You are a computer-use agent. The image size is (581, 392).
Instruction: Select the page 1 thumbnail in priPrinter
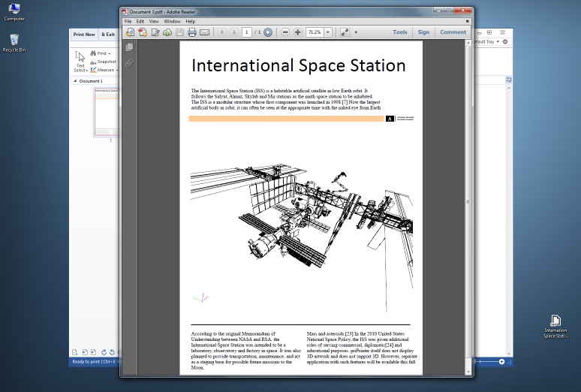[107, 113]
